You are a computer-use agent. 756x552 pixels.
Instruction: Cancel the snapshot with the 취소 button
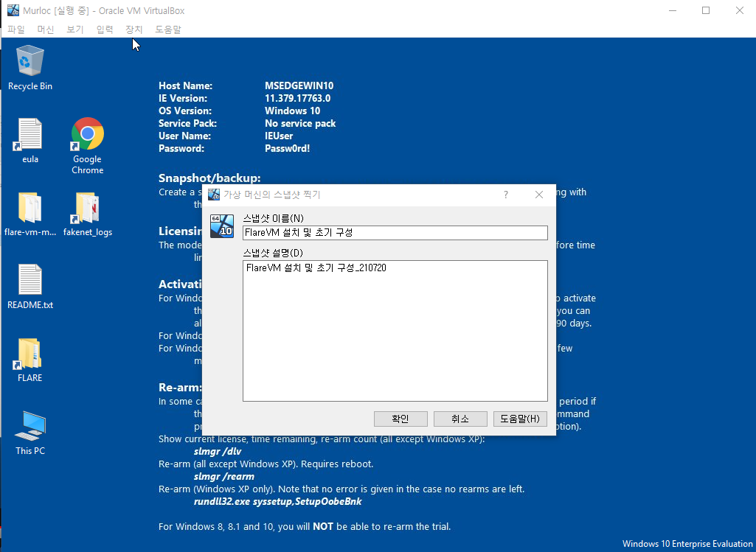[460, 419]
